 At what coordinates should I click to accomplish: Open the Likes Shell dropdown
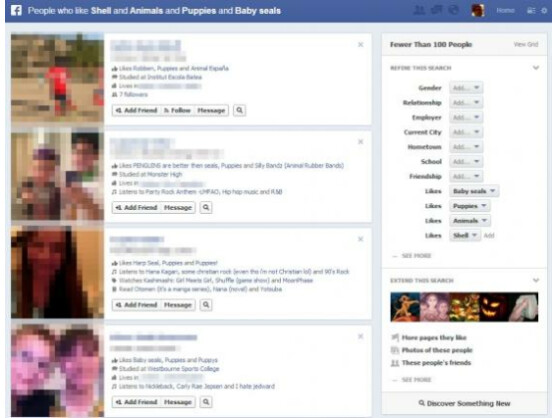click(465, 235)
